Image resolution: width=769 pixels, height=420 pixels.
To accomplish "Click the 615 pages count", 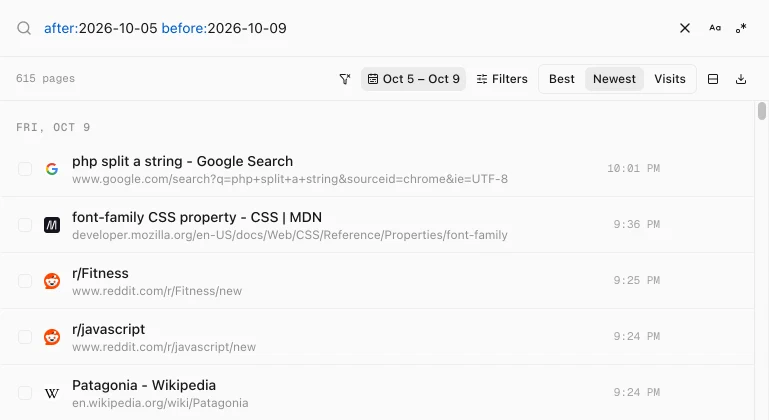I will pos(45,79).
